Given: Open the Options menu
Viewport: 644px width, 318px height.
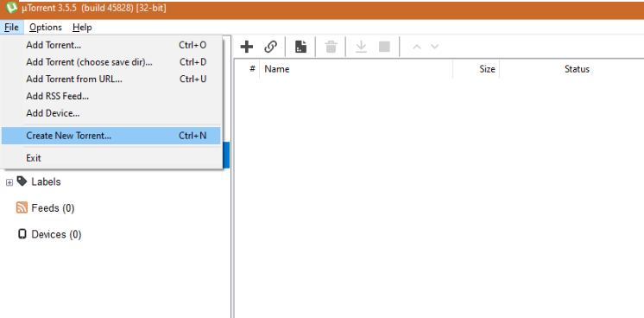Looking at the screenshot, I should pos(46,28).
